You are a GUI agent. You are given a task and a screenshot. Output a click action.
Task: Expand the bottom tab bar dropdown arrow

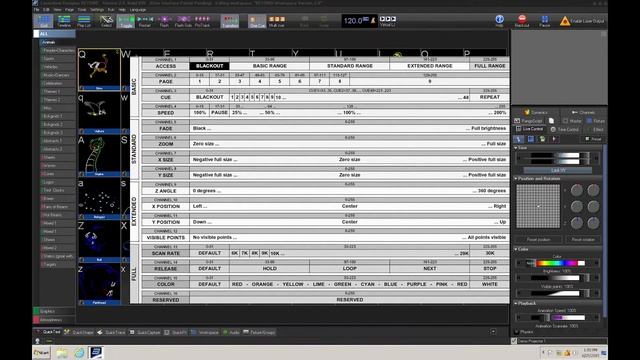pyautogui.click(x=493, y=332)
